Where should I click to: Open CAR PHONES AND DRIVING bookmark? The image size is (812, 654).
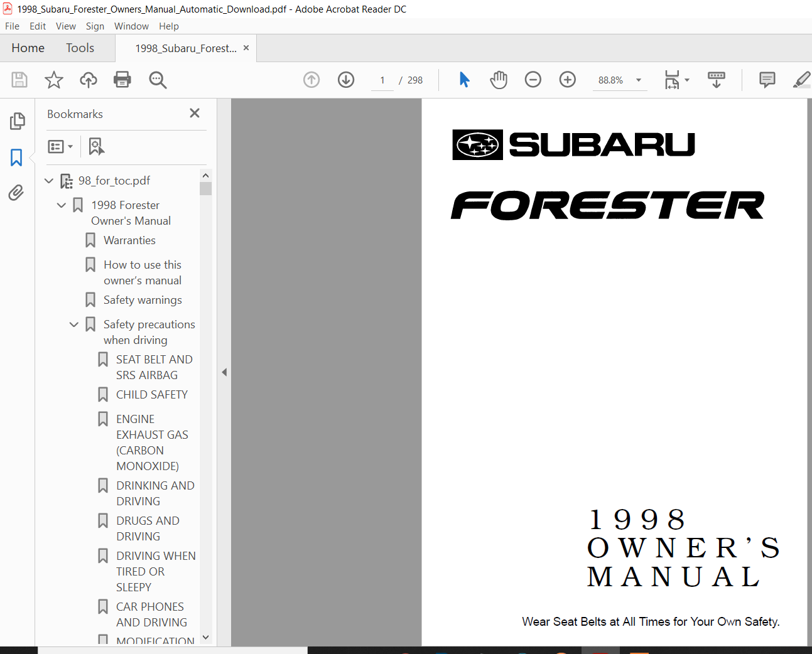tap(151, 614)
